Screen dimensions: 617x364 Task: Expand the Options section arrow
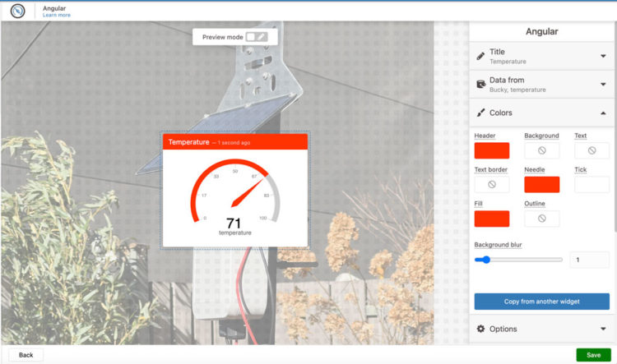pyautogui.click(x=603, y=329)
